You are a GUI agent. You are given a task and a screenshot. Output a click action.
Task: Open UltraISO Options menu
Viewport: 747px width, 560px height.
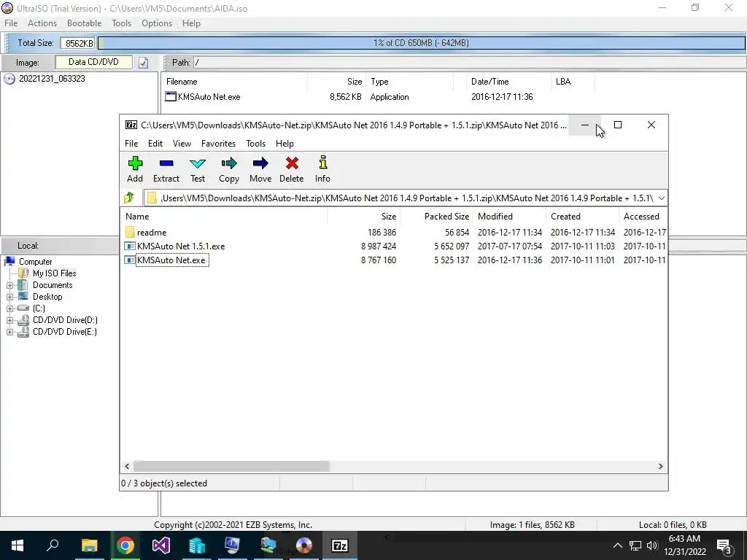pyautogui.click(x=157, y=23)
